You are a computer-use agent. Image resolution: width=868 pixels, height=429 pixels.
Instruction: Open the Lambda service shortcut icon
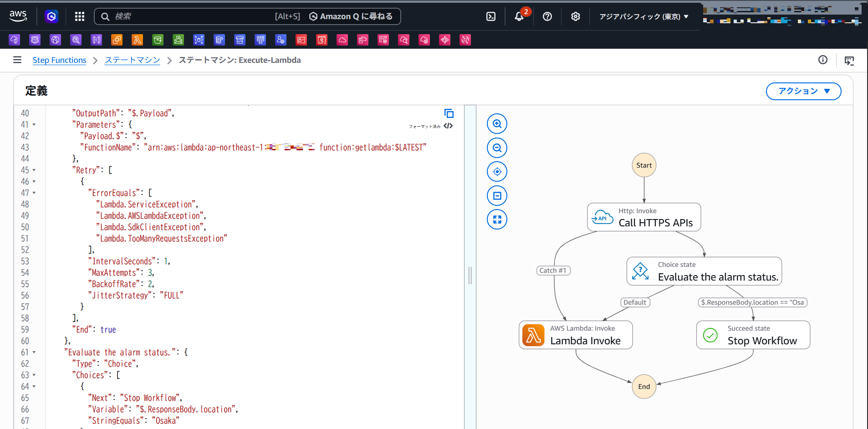click(137, 40)
